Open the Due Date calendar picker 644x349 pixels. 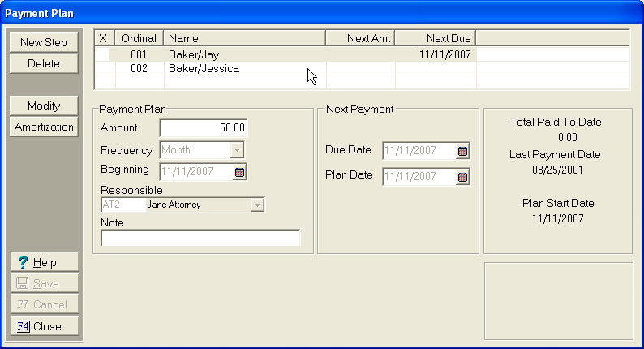point(462,151)
